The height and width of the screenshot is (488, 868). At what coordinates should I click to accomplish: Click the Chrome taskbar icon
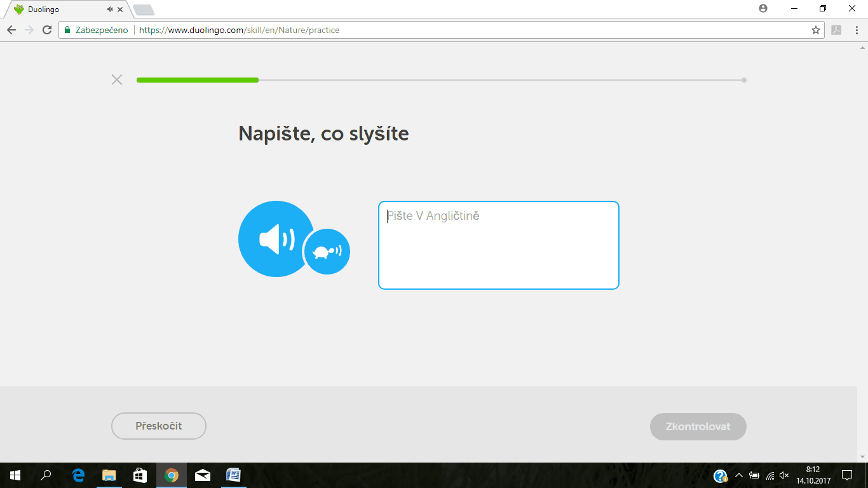click(x=172, y=475)
